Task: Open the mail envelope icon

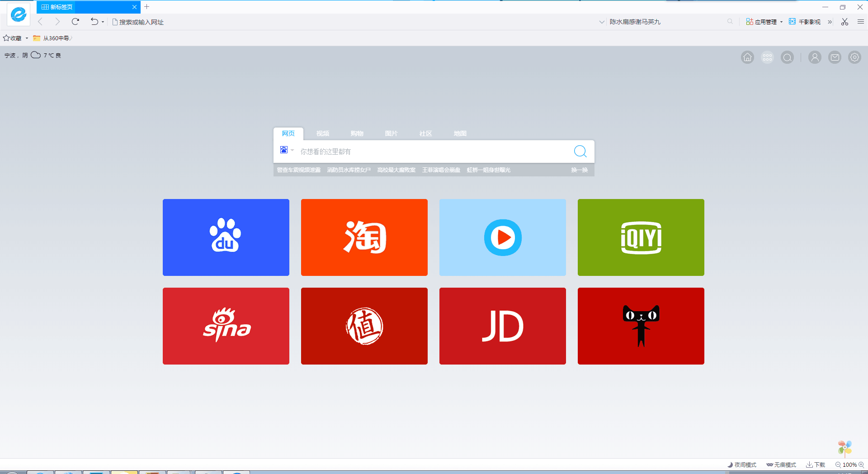Action: [x=835, y=57]
